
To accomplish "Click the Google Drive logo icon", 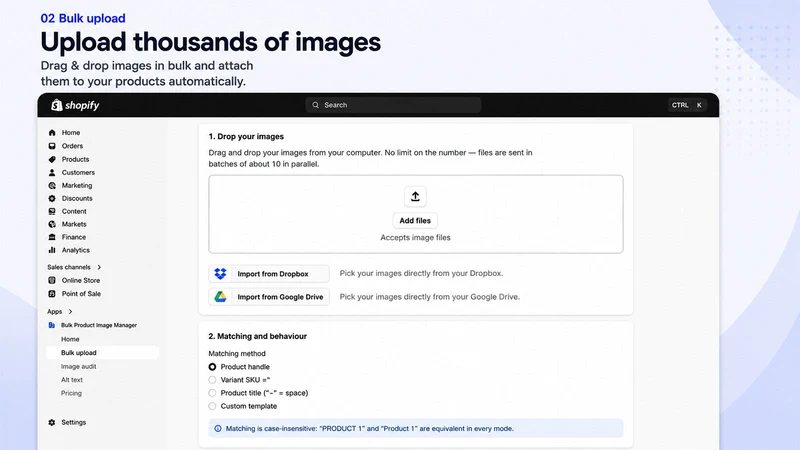I will point(220,297).
